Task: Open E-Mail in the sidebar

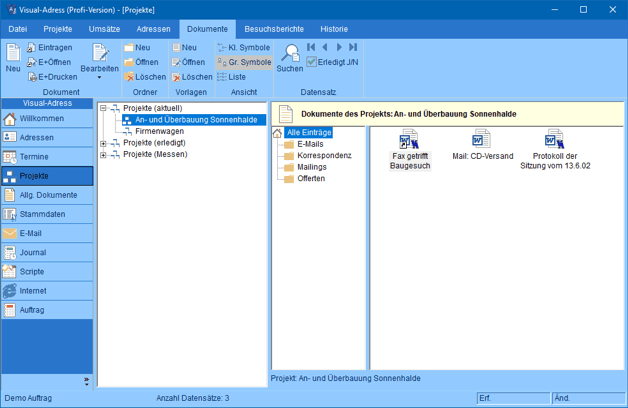Action: pos(47,233)
